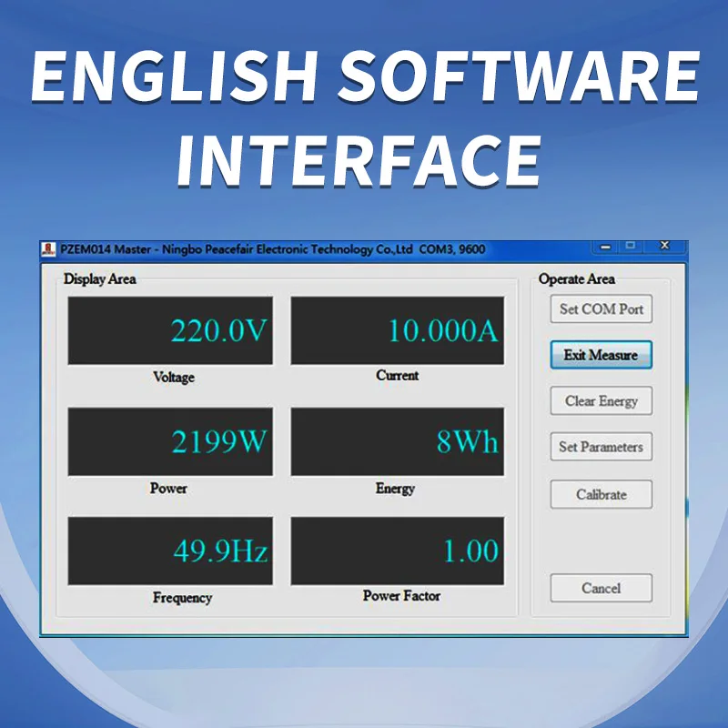Click the PZEM014 Master window title bar
This screenshot has width=728, height=728.
273,249
